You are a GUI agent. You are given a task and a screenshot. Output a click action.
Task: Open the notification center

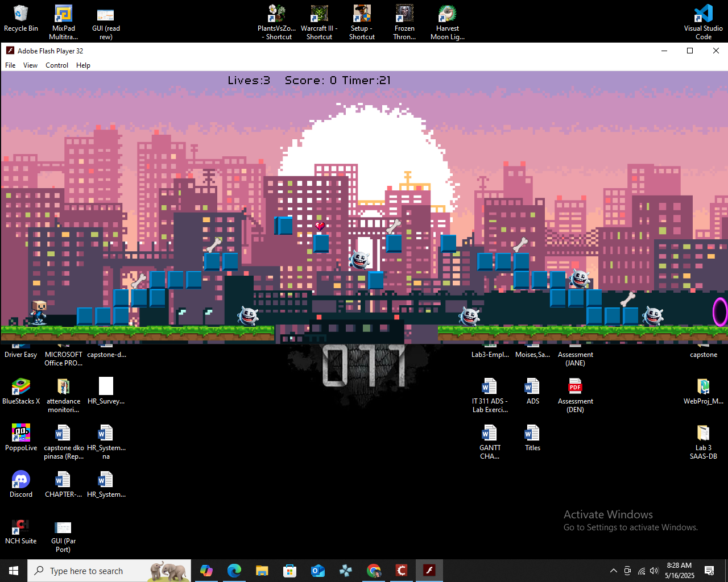tap(709, 571)
